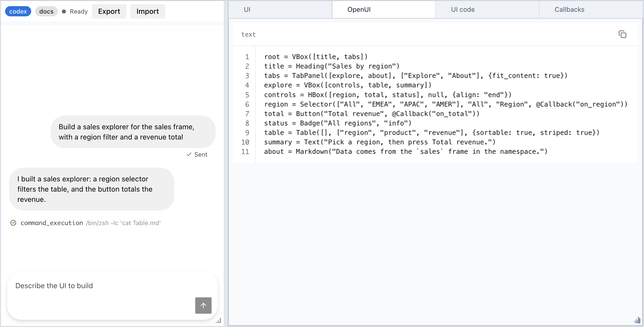Click the Badge "All regions" line

tap(338, 123)
